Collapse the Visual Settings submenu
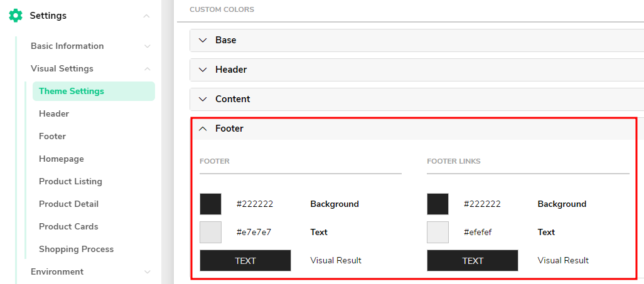Screen dimensions: 644x284 click(147, 69)
